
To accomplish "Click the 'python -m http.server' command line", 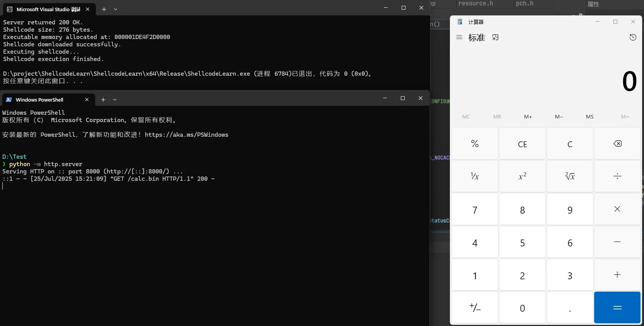I will 46,164.
